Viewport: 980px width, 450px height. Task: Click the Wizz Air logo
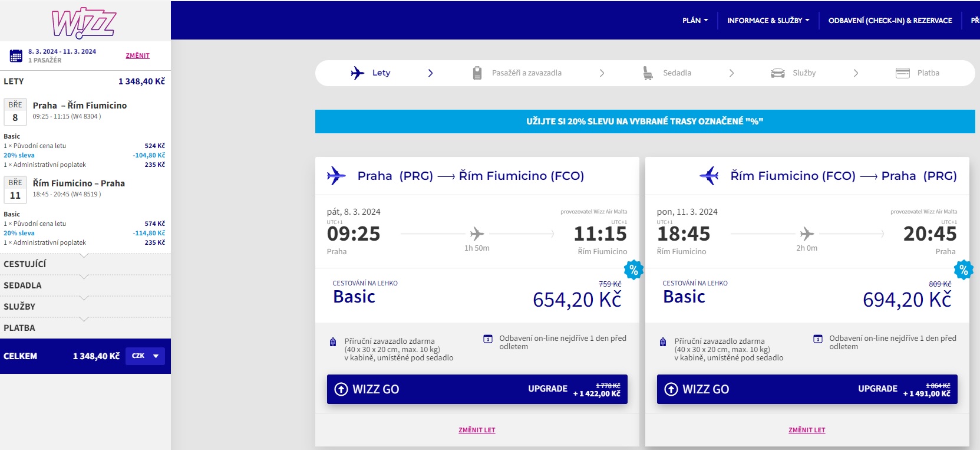(x=83, y=23)
